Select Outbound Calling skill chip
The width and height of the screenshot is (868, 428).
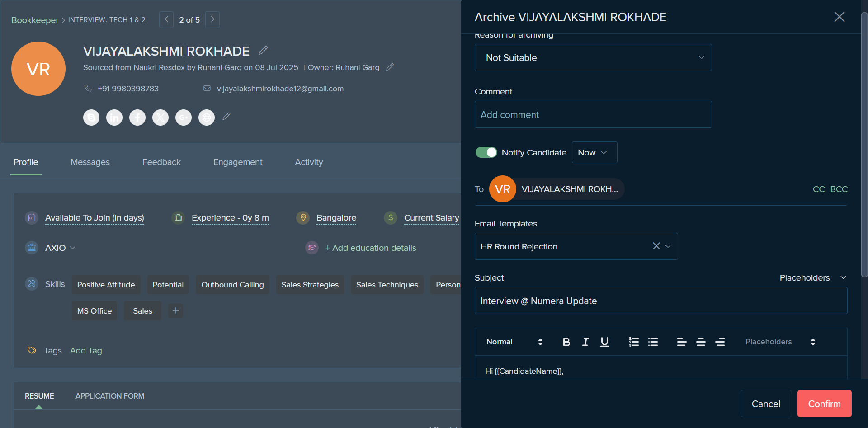pos(232,285)
